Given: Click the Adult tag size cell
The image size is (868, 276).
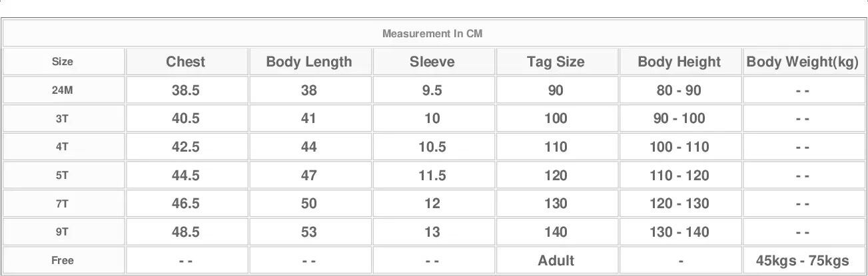Looking at the screenshot, I should [556, 261].
